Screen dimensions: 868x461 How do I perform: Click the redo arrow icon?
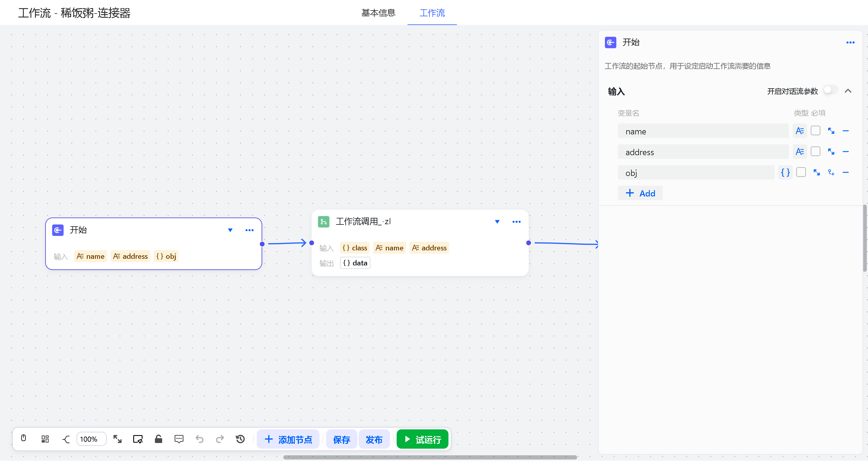(x=220, y=439)
